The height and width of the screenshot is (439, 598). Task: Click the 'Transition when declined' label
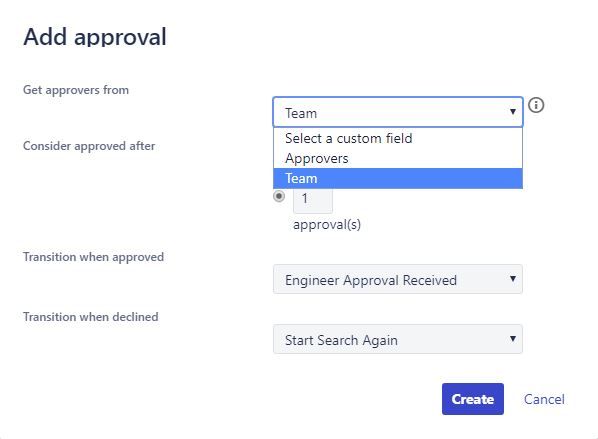coord(91,317)
